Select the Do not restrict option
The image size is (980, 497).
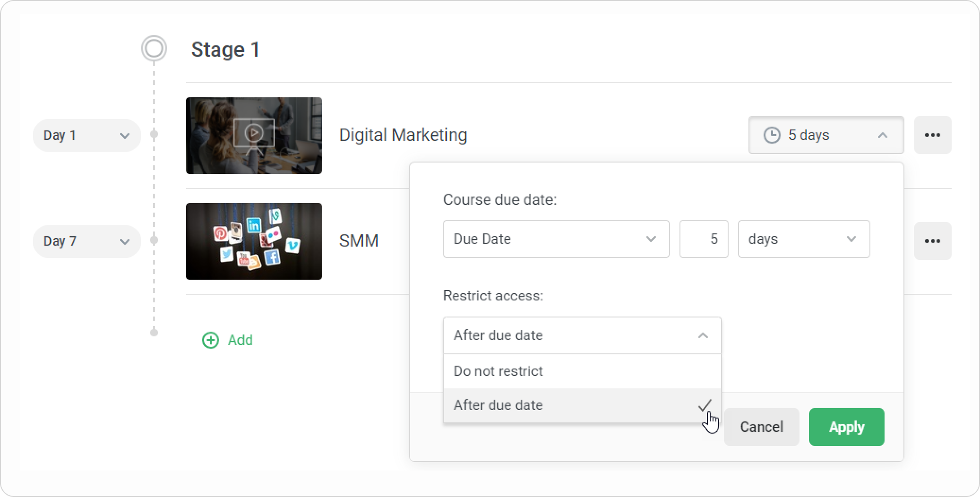(582, 371)
